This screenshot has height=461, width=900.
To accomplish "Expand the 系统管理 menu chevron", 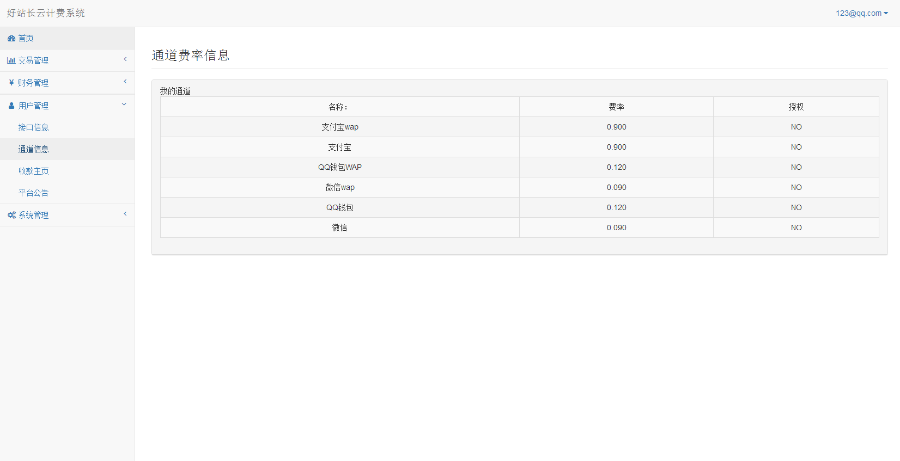I will (x=125, y=215).
